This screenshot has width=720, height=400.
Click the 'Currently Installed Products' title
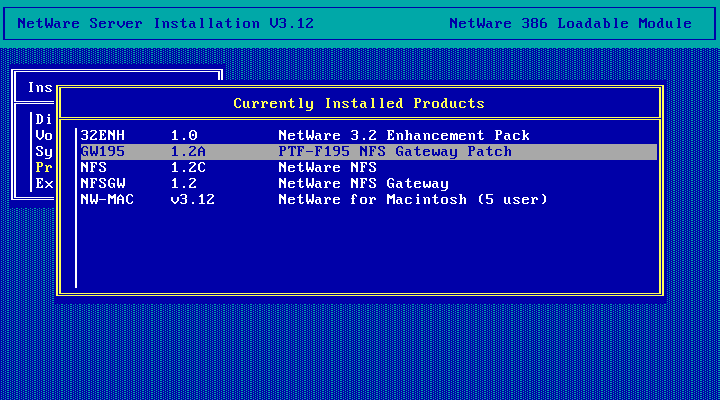pos(359,103)
